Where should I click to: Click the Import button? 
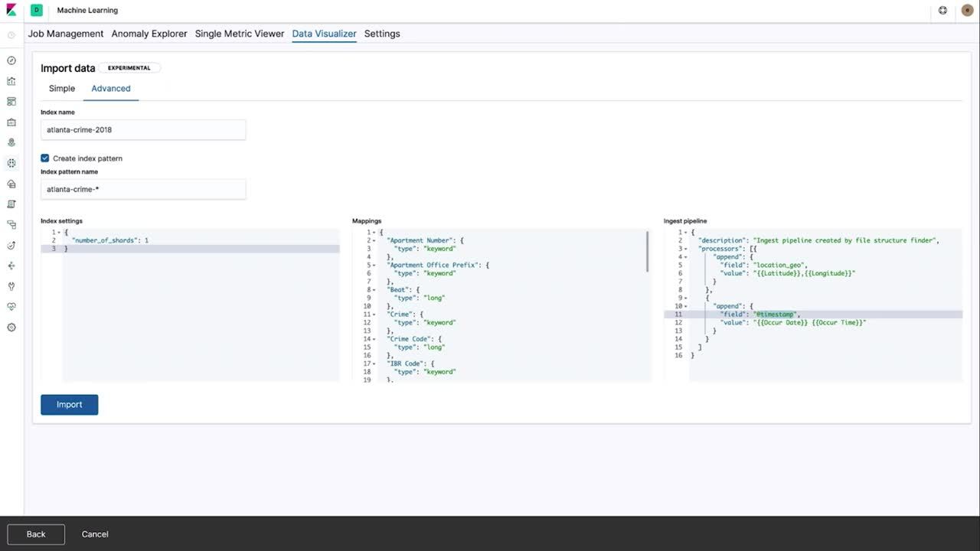tap(69, 405)
